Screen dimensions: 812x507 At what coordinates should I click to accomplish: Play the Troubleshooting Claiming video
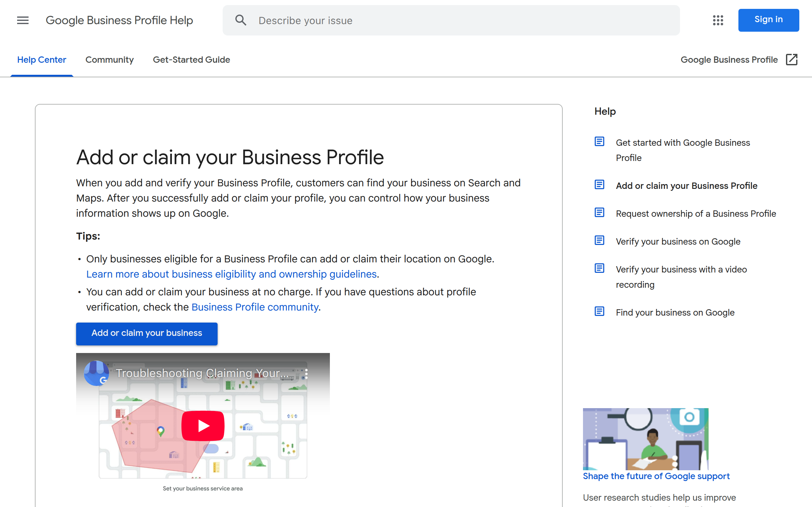pos(203,425)
